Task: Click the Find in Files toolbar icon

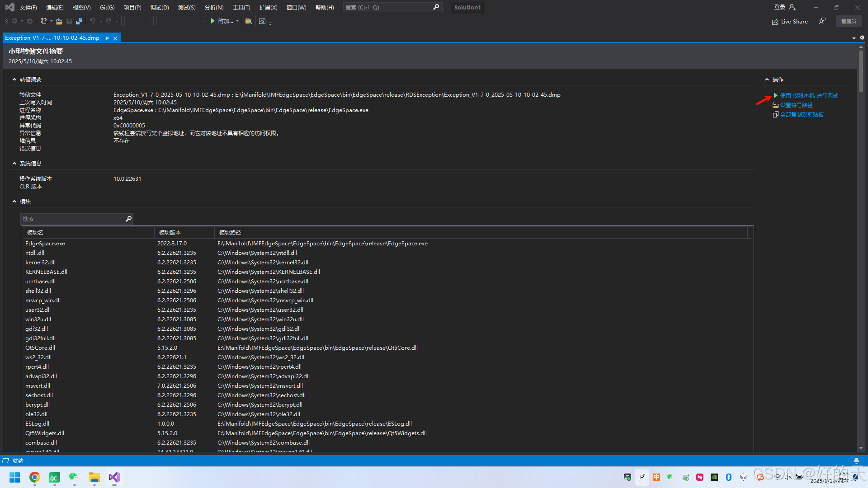Action: tap(248, 21)
